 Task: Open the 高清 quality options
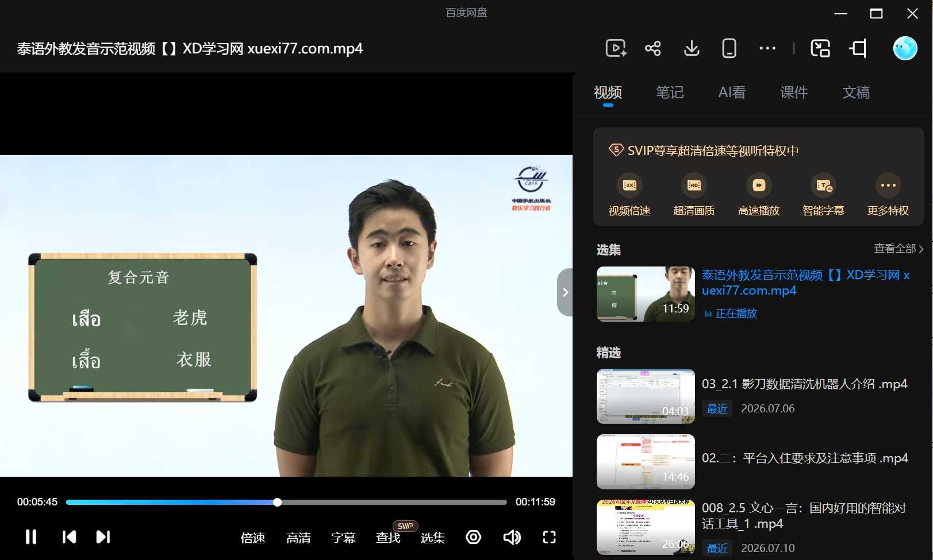coord(298,538)
